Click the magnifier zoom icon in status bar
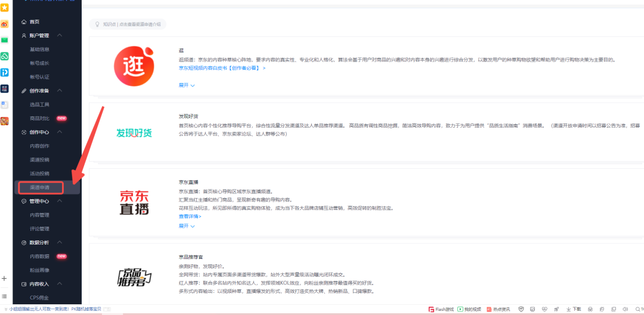644x315 pixels. [639, 309]
